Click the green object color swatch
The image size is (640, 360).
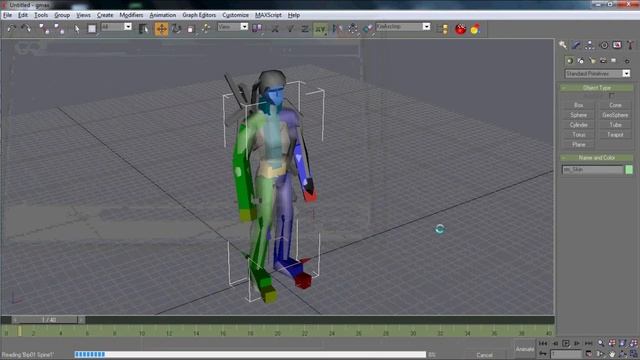[x=629, y=169]
